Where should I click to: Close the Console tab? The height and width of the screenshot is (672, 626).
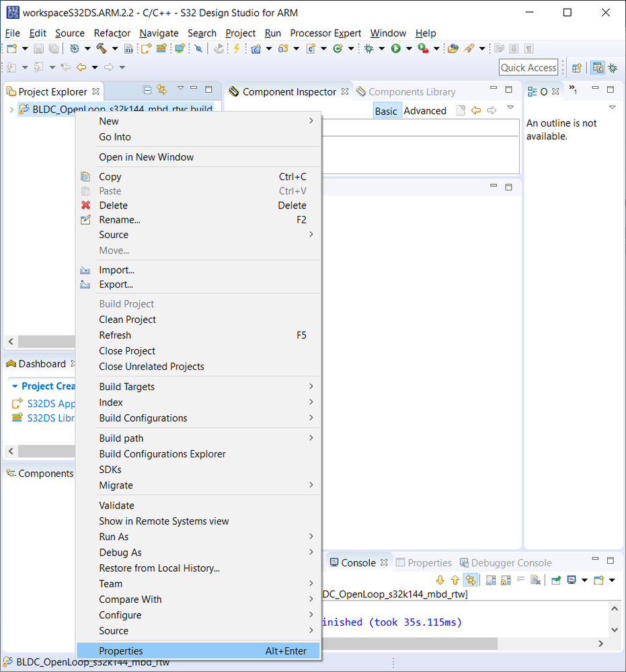(384, 562)
